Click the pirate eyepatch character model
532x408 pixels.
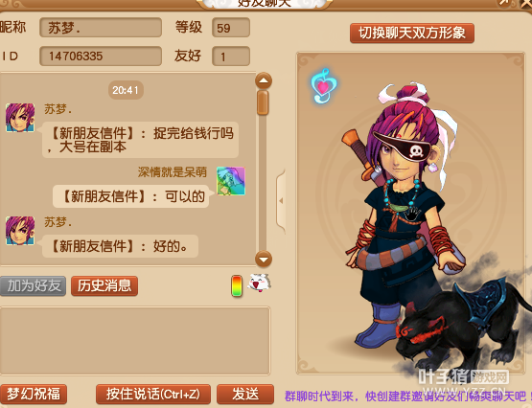(x=404, y=216)
